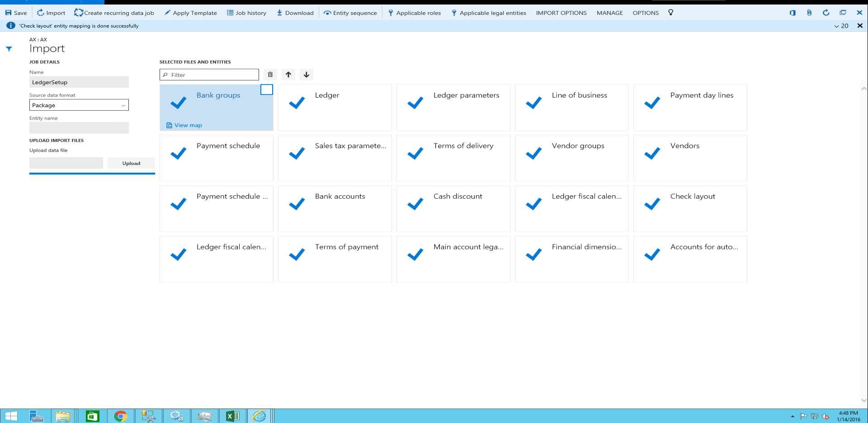Select the Ledger entity tile
The width and height of the screenshot is (868, 423).
point(335,108)
